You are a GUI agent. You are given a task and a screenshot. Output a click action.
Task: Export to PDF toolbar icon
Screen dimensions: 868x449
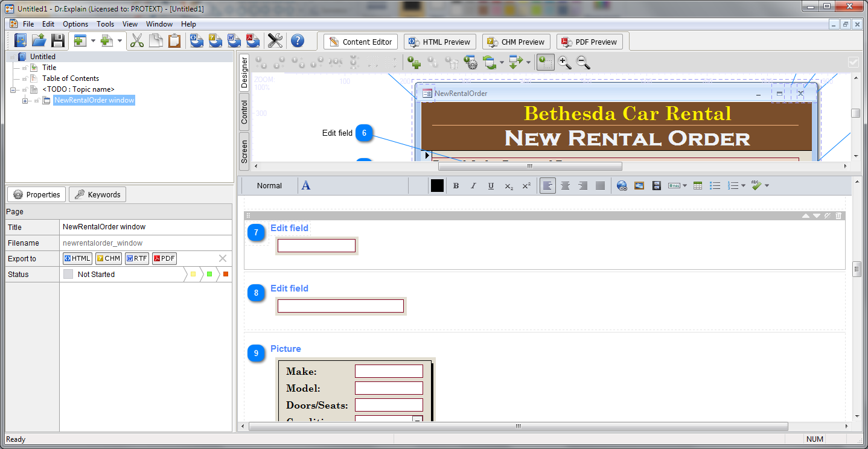pos(252,40)
